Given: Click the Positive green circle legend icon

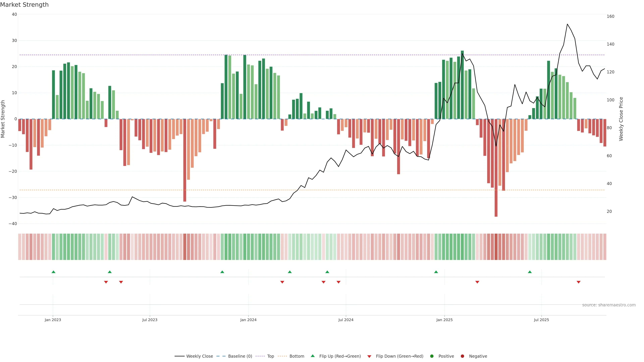Looking at the screenshot, I should point(432,356).
